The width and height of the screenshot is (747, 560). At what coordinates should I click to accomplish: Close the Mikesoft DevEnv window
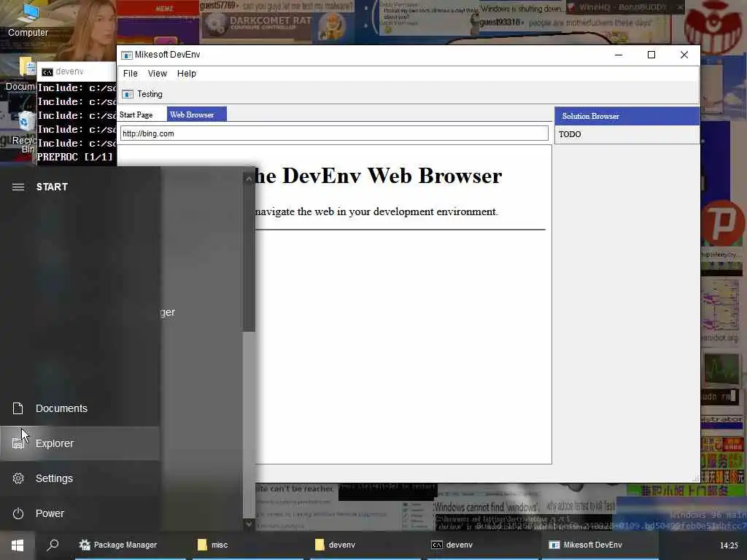pyautogui.click(x=684, y=55)
